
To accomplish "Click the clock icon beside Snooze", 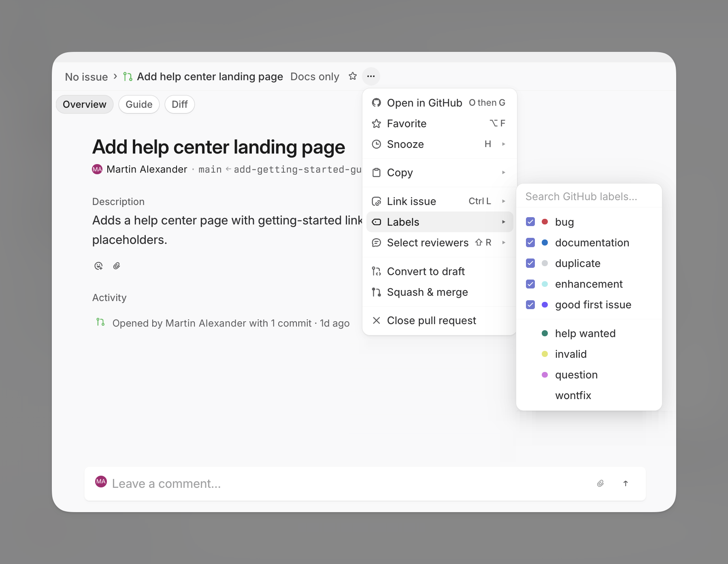I will [x=377, y=144].
